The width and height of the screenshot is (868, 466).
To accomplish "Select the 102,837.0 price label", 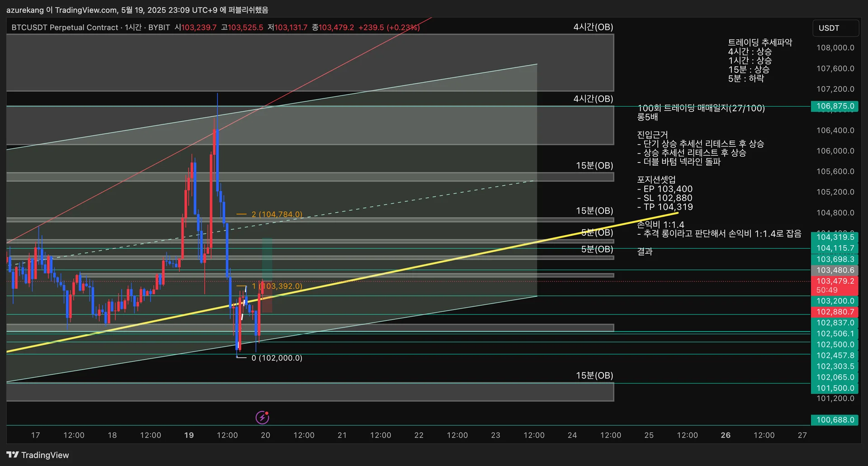I will 835,323.
